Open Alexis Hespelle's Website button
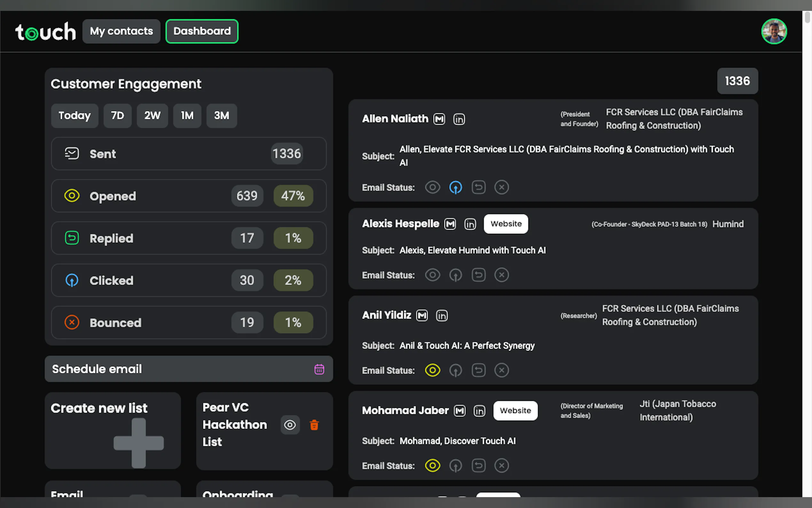The image size is (812, 508). (505, 224)
